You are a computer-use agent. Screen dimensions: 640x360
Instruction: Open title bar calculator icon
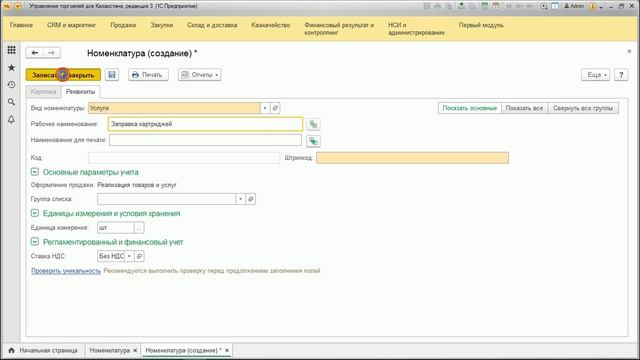[x=484, y=6]
